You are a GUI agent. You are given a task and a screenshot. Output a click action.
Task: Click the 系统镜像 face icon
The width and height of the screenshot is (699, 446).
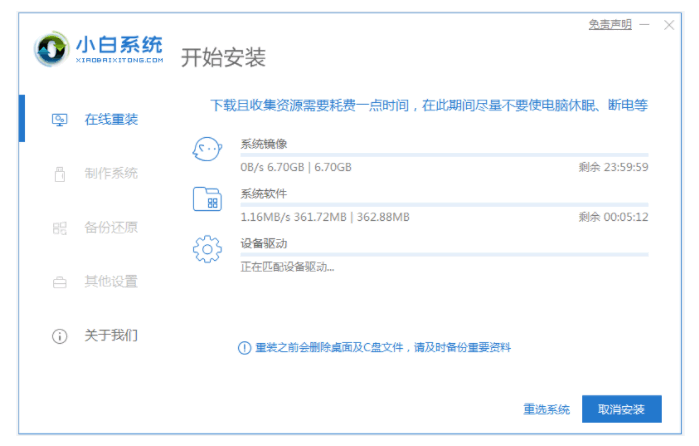(x=207, y=149)
